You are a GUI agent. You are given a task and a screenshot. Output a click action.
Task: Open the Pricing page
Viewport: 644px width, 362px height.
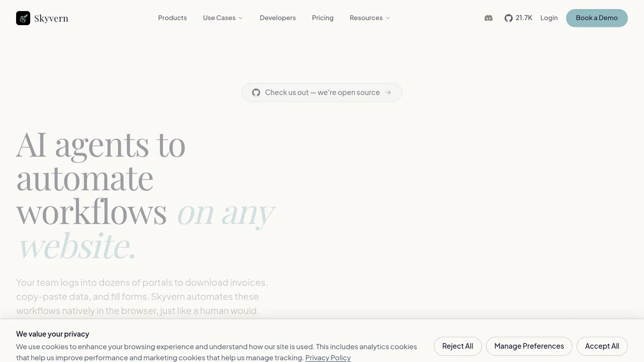pyautogui.click(x=323, y=18)
